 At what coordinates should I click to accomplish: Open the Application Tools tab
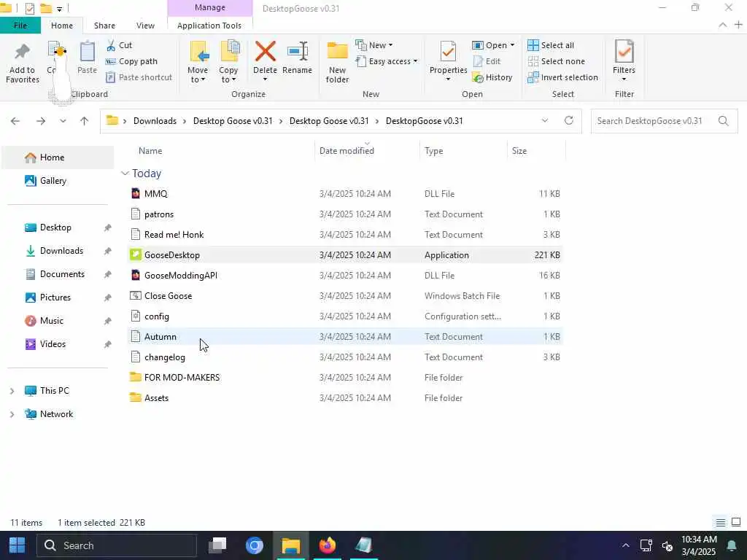209,26
